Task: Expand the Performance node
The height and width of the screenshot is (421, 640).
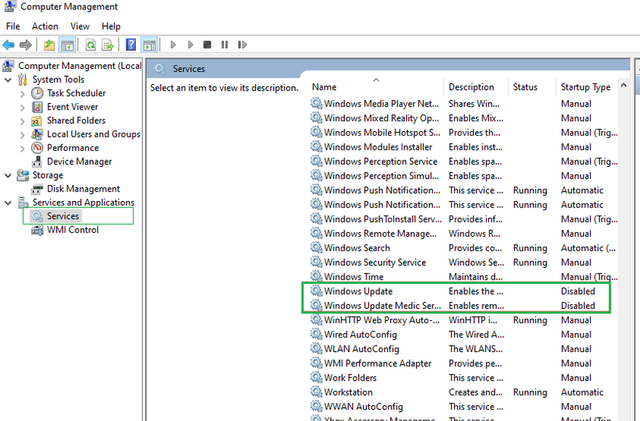Action: 22,149
